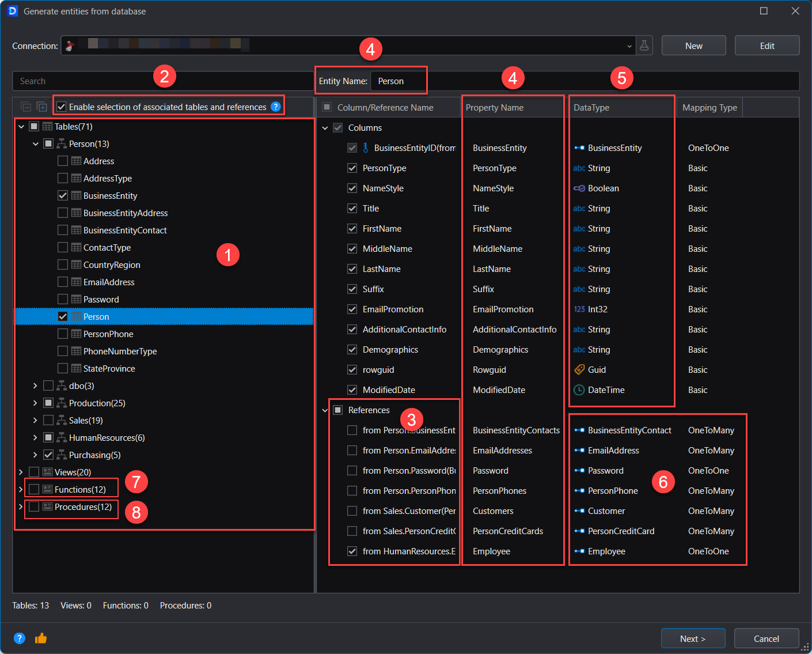Toggle the header select-all columns checkbox
This screenshot has width=812, height=654.
(327, 107)
